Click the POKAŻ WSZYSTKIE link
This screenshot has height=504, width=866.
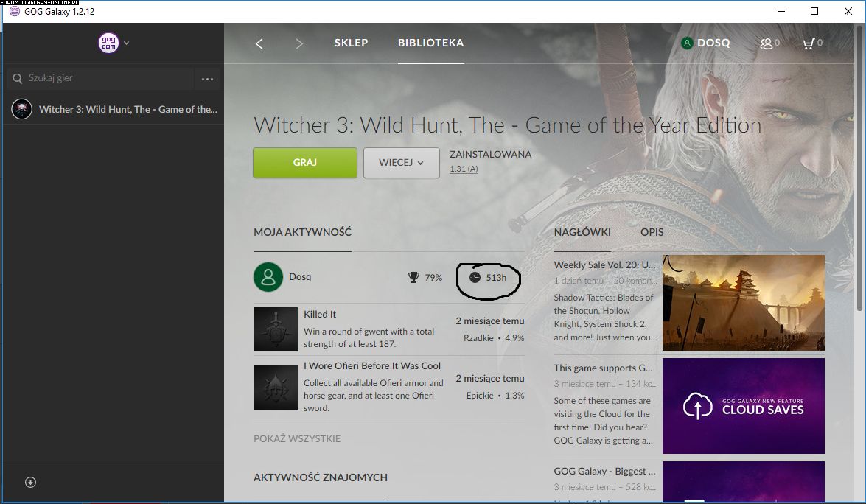(297, 439)
